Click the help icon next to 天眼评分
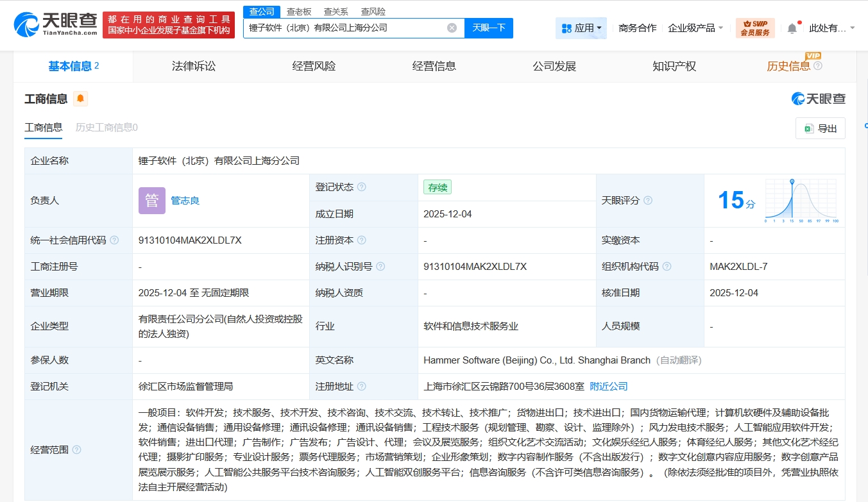This screenshot has height=502, width=868. click(647, 200)
